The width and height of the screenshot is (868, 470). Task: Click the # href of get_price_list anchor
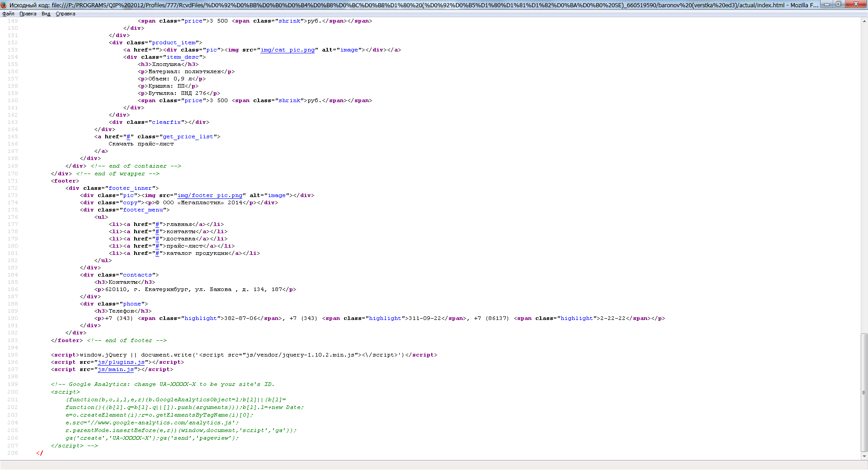128,137
